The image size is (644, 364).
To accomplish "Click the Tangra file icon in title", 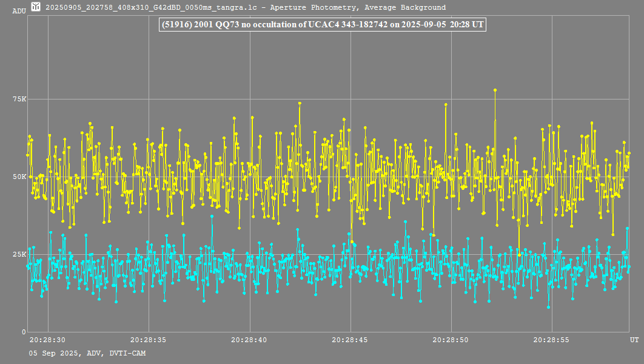I will pos(36,7).
